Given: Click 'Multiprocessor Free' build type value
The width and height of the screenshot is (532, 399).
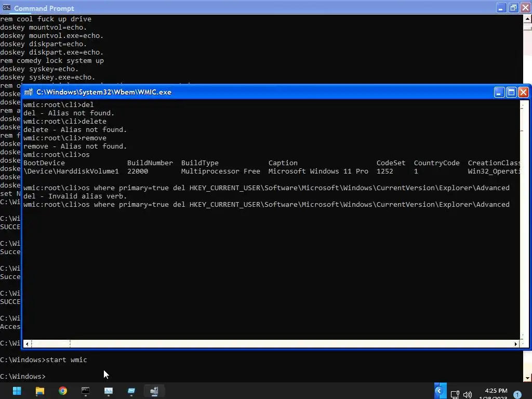Looking at the screenshot, I should coord(220,171).
